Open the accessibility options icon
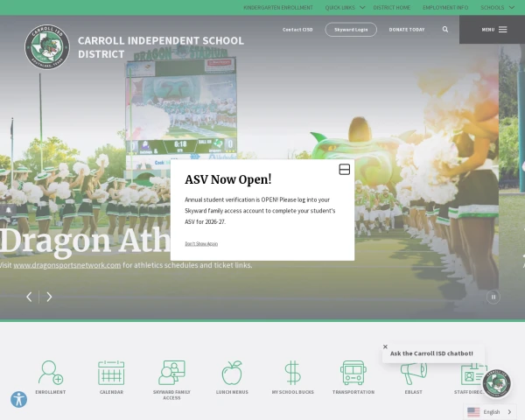Viewport: 525px width, 420px height. pyautogui.click(x=18, y=400)
